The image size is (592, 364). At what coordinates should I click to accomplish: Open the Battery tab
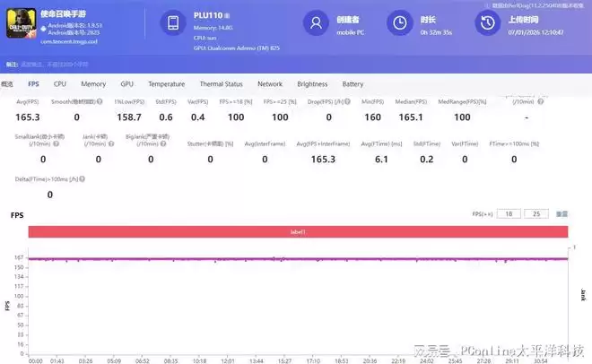tap(353, 84)
